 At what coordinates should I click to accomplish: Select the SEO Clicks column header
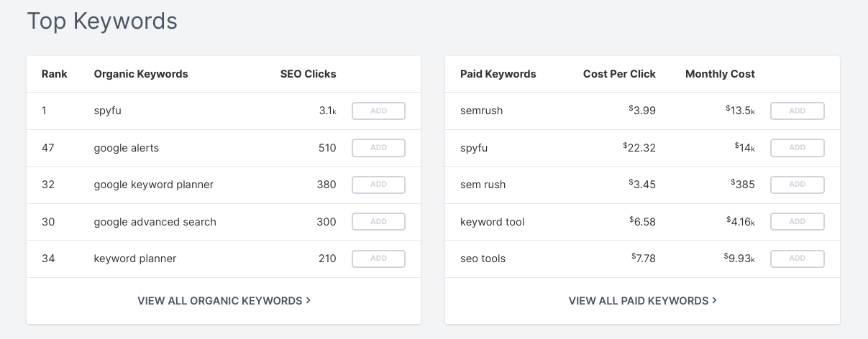tap(308, 74)
